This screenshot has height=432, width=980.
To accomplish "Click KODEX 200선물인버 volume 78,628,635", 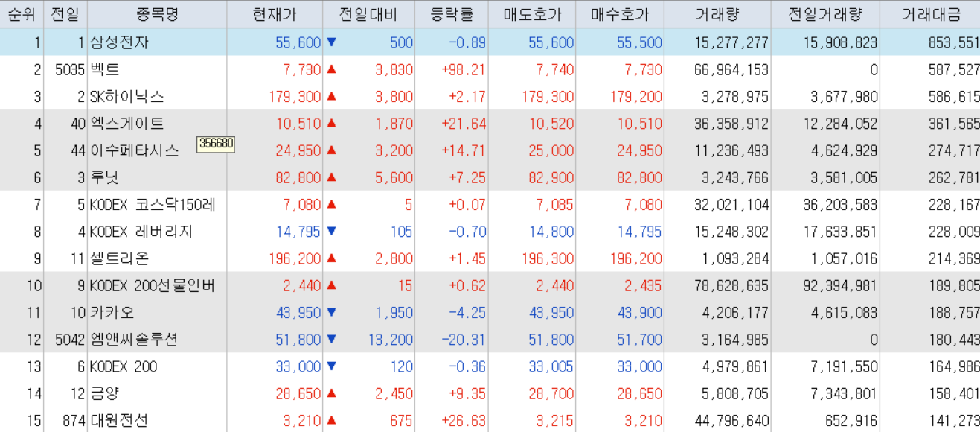I will pyautogui.click(x=731, y=285).
